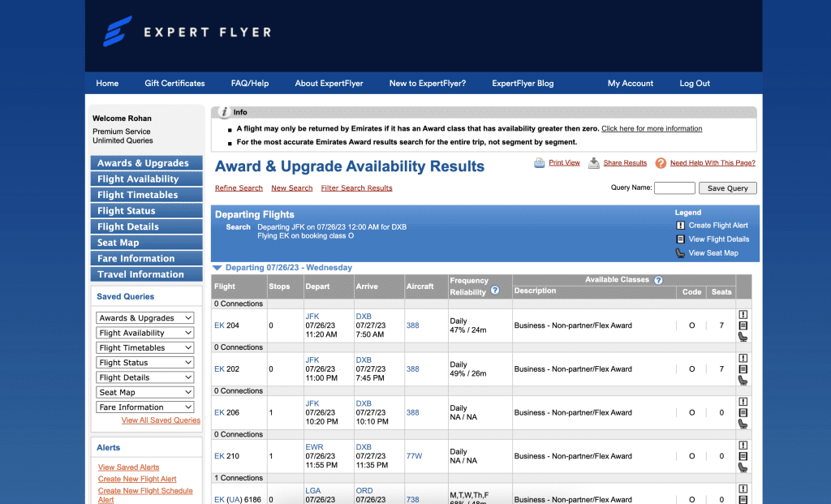Open the Seat Map saved queries dropdown
Image resolution: width=831 pixels, height=504 pixels.
[x=144, y=392]
